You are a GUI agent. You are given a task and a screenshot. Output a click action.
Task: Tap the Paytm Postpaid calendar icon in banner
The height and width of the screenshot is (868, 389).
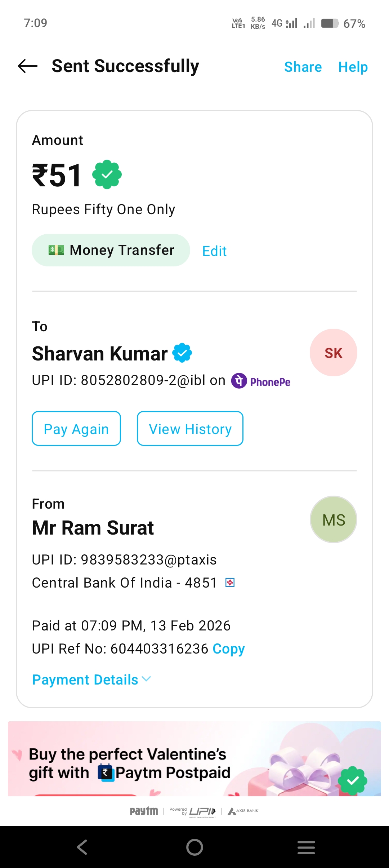[x=106, y=773]
